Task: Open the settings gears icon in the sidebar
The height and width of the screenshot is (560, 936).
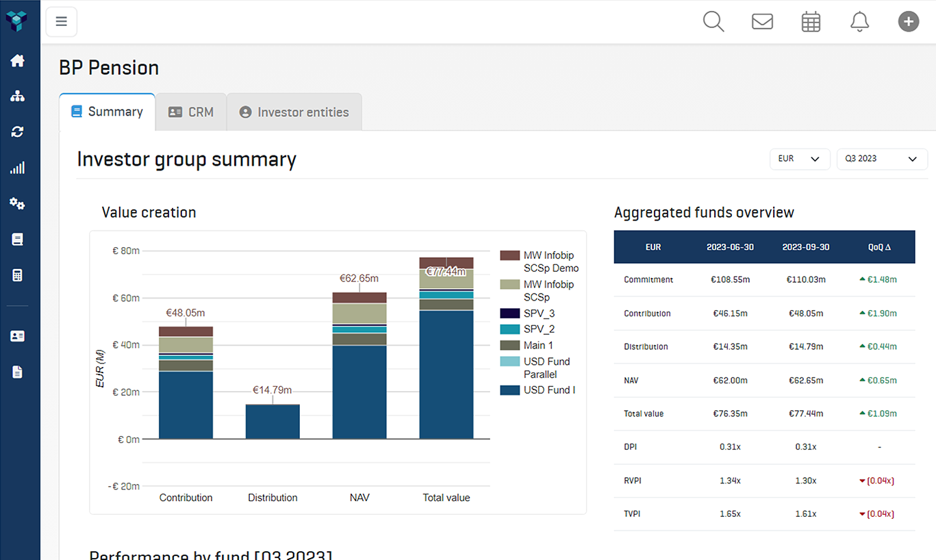Action: 18,203
